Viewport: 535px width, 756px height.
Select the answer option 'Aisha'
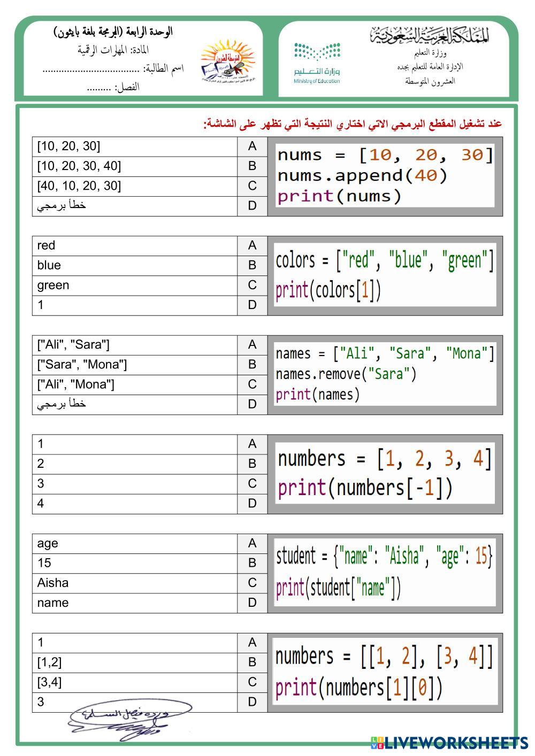click(x=135, y=583)
